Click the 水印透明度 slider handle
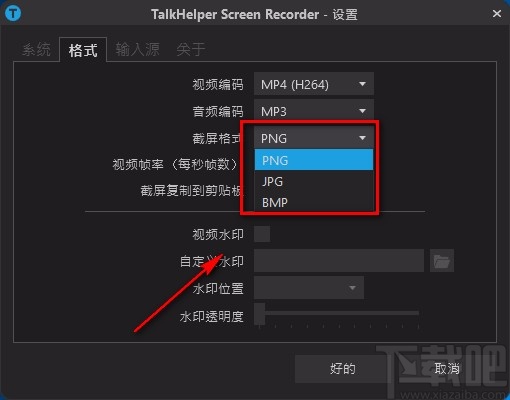The width and height of the screenshot is (510, 400). pos(260,314)
